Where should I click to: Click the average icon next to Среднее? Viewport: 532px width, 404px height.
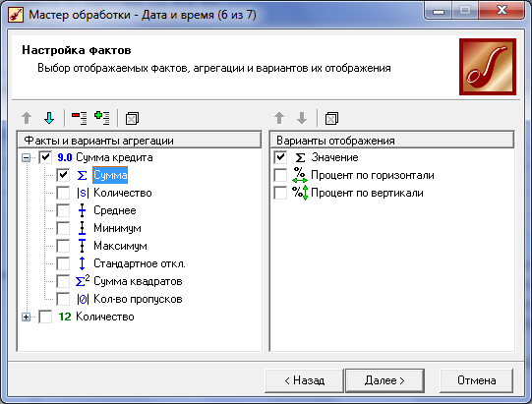(x=82, y=210)
